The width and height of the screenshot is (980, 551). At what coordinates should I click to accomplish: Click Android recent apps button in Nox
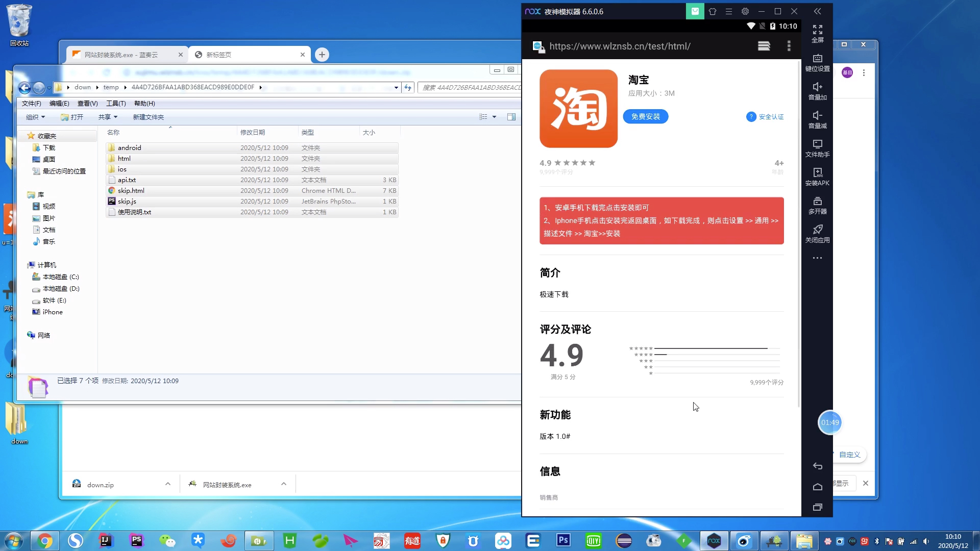[817, 507]
